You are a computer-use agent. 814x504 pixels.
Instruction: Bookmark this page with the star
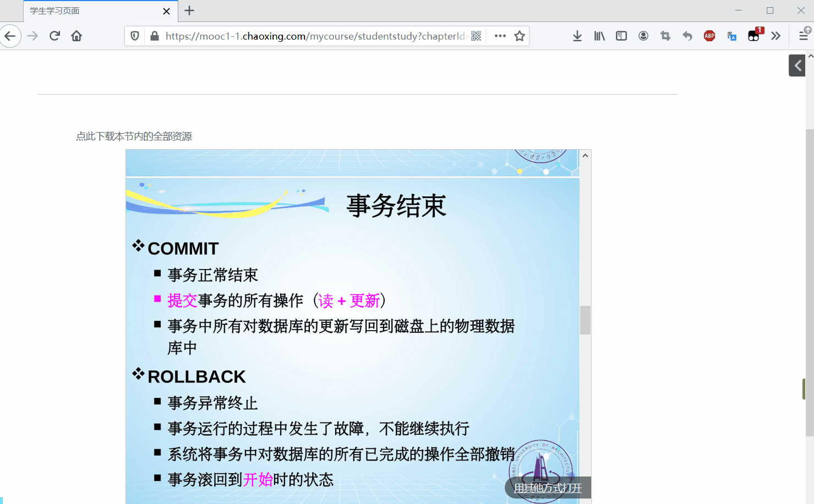[x=520, y=36]
